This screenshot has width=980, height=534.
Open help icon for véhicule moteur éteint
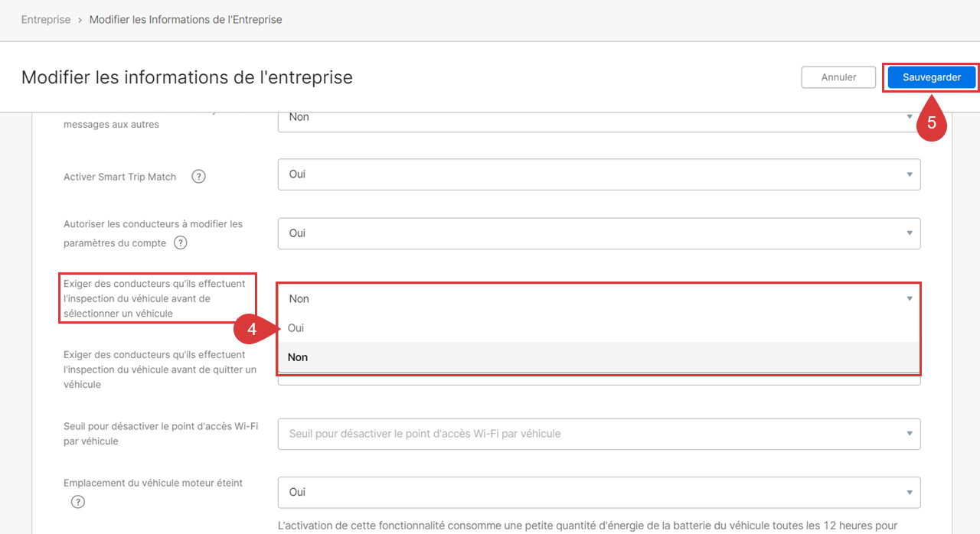click(78, 502)
